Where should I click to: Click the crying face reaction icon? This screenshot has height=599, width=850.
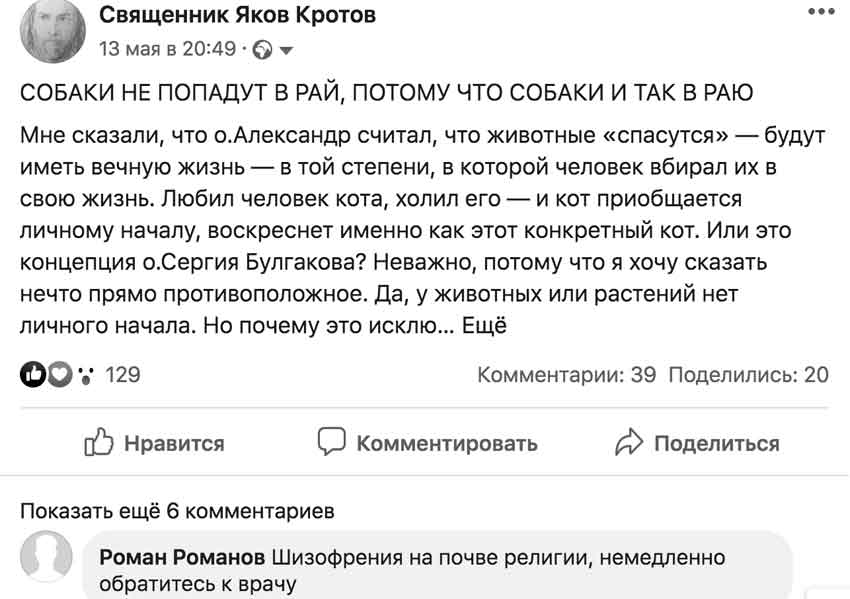click(85, 375)
